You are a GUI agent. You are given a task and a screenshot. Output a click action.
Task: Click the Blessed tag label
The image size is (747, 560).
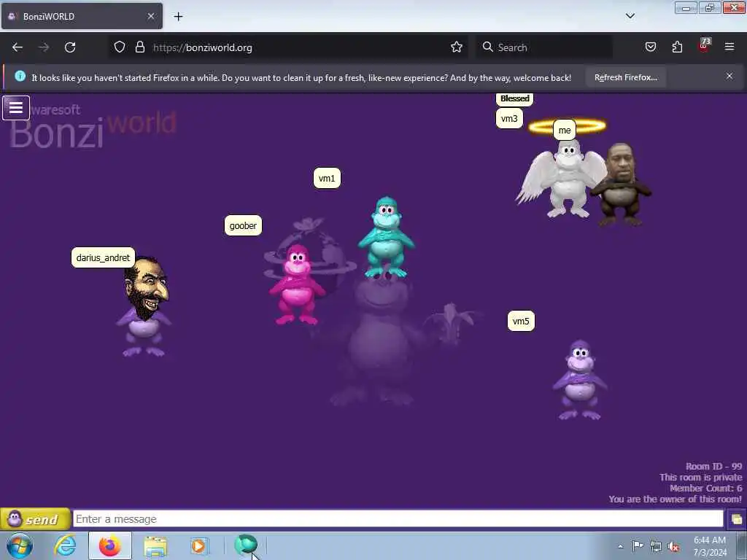(x=514, y=98)
